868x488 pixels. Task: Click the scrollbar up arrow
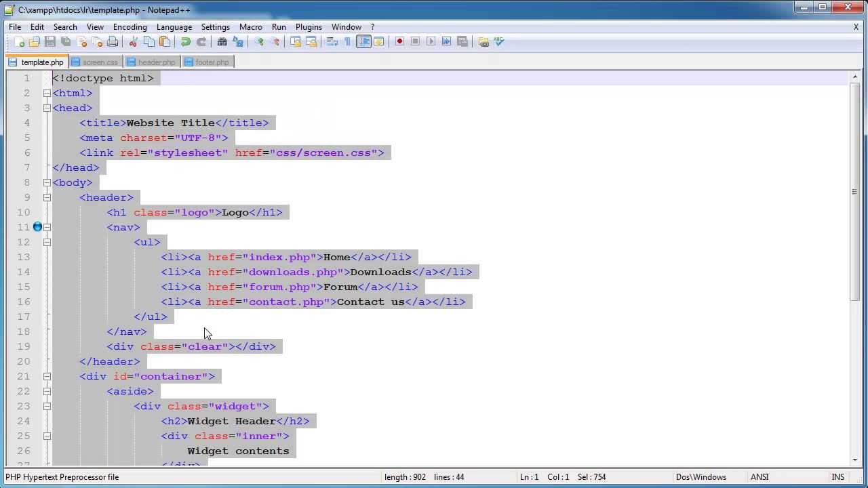point(854,77)
